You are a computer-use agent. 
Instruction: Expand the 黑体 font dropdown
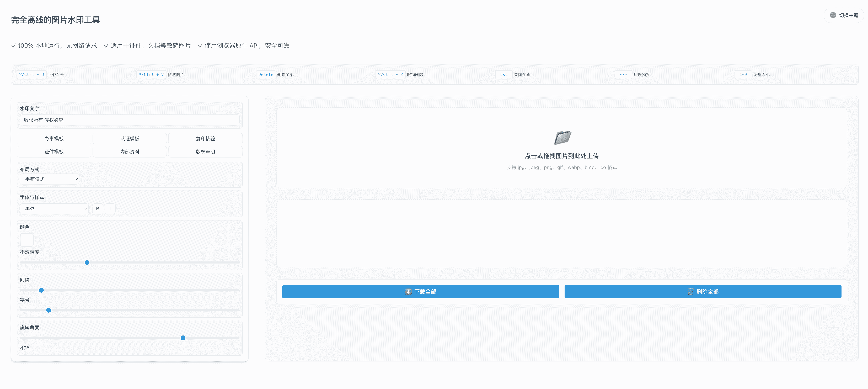(55, 209)
